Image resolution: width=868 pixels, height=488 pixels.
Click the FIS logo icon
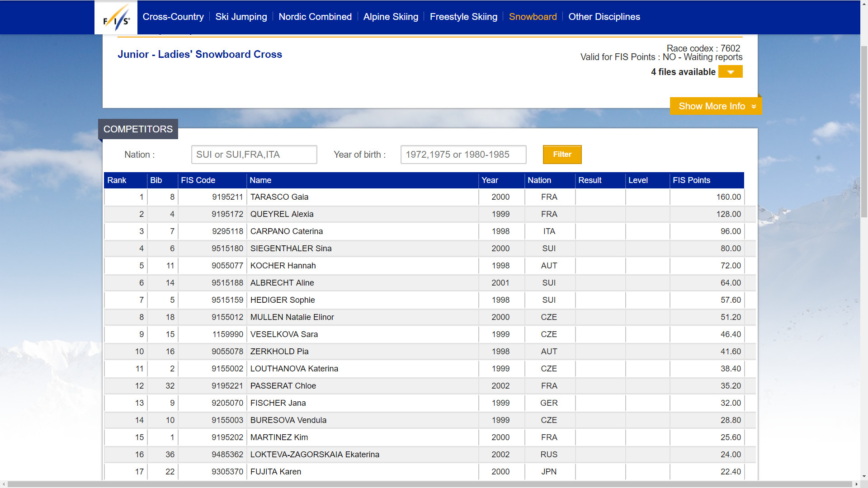click(x=116, y=18)
